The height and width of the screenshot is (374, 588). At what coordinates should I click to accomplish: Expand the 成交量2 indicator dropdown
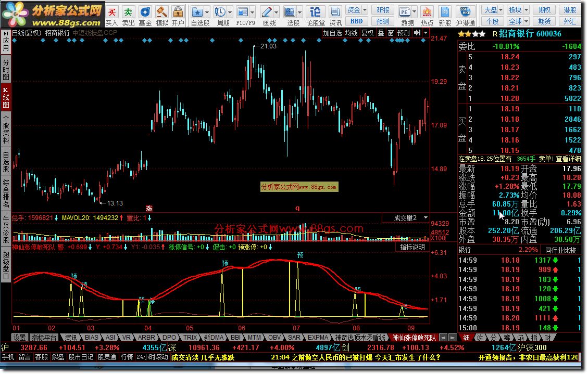click(426, 217)
